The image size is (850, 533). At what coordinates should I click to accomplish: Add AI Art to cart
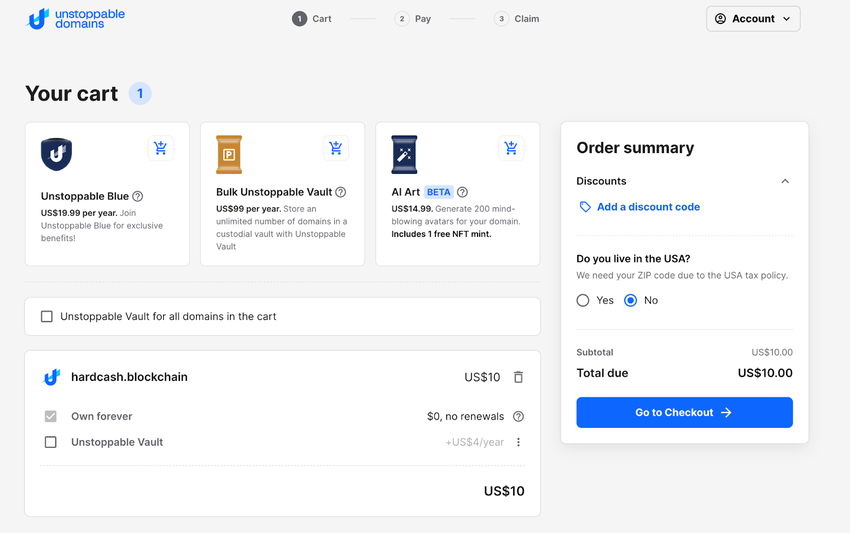coord(511,149)
